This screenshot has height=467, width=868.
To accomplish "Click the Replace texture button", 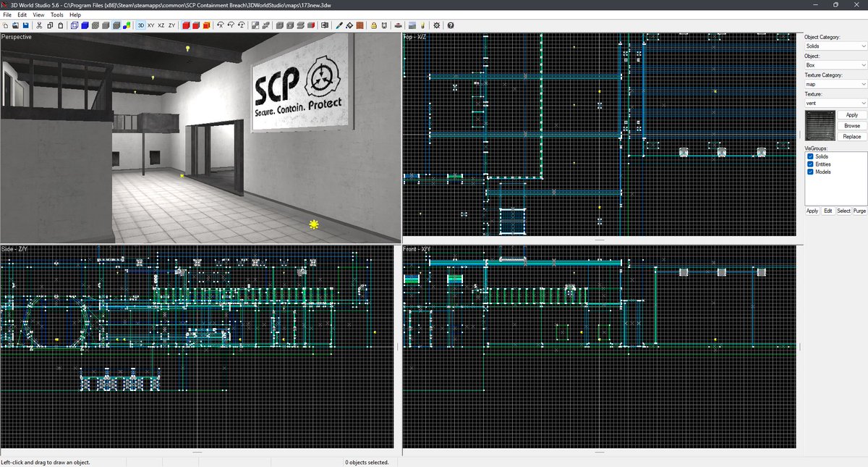I will click(852, 136).
